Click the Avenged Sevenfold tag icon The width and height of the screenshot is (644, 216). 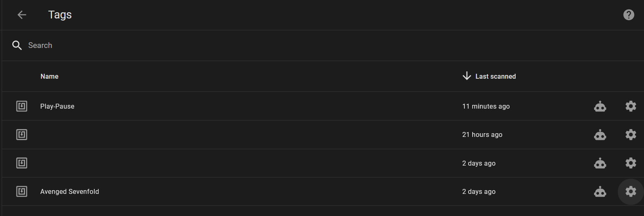coord(22,191)
